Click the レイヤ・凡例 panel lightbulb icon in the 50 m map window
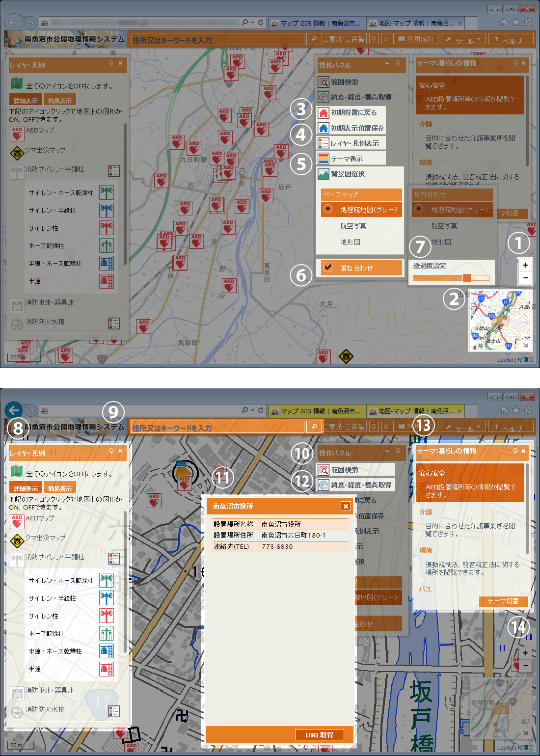This screenshot has width=540, height=756. click(x=111, y=451)
